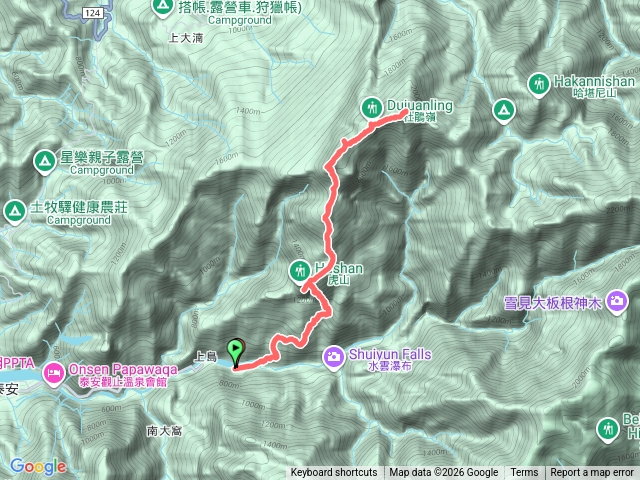Open the 土牧驛健康農莊 campground marker

(15, 211)
